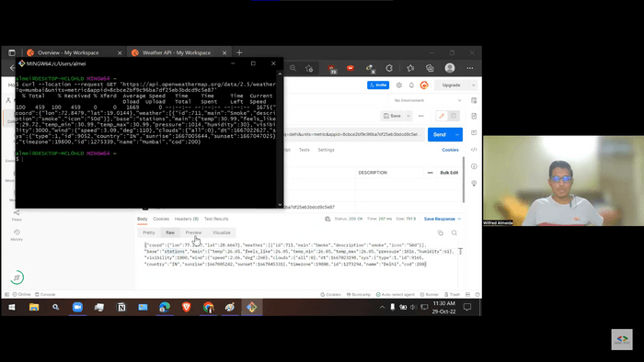644x362 pixels.
Task: Open the request info icon in right sidebar
Action: [x=474, y=166]
